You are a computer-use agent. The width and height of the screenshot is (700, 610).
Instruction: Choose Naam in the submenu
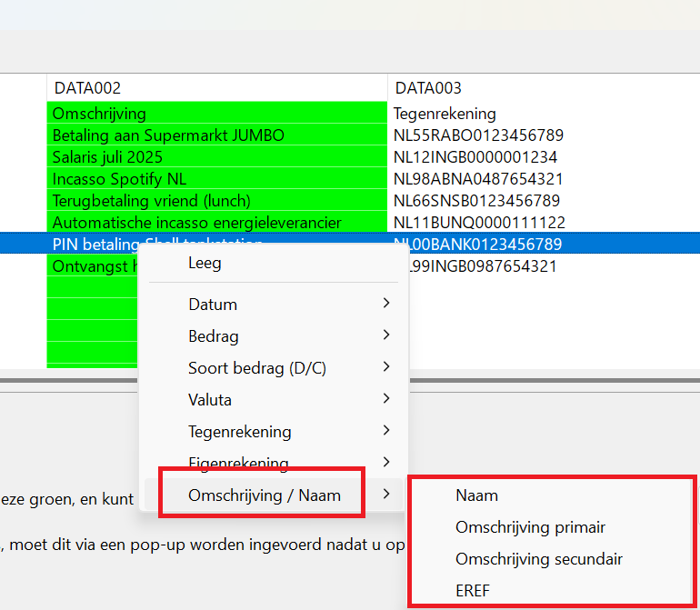[552, 495]
